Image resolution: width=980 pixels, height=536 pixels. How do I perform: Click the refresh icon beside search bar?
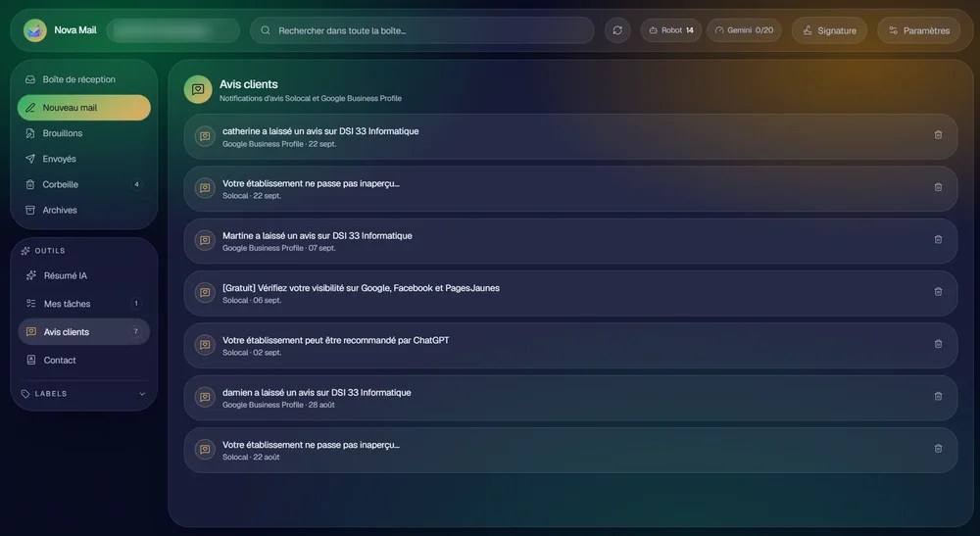coord(617,30)
